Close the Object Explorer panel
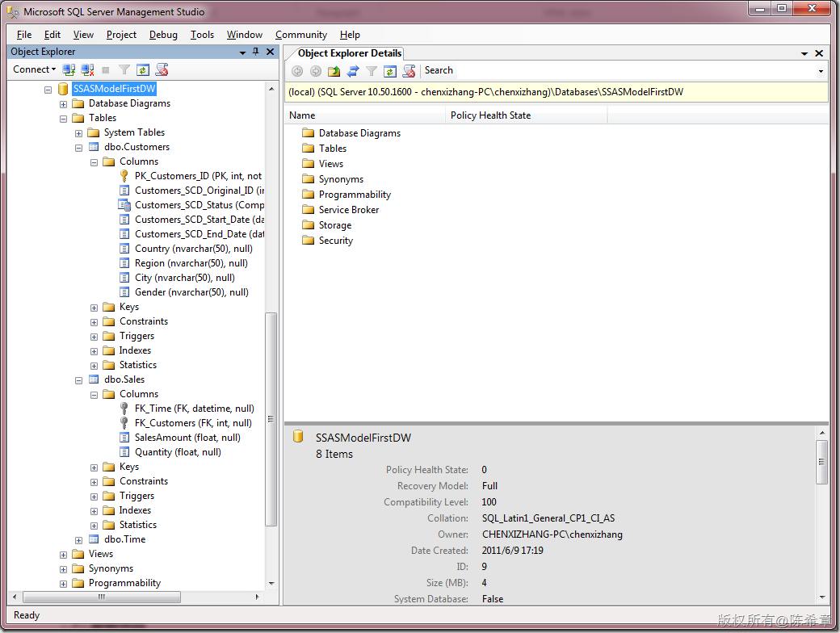 click(270, 52)
